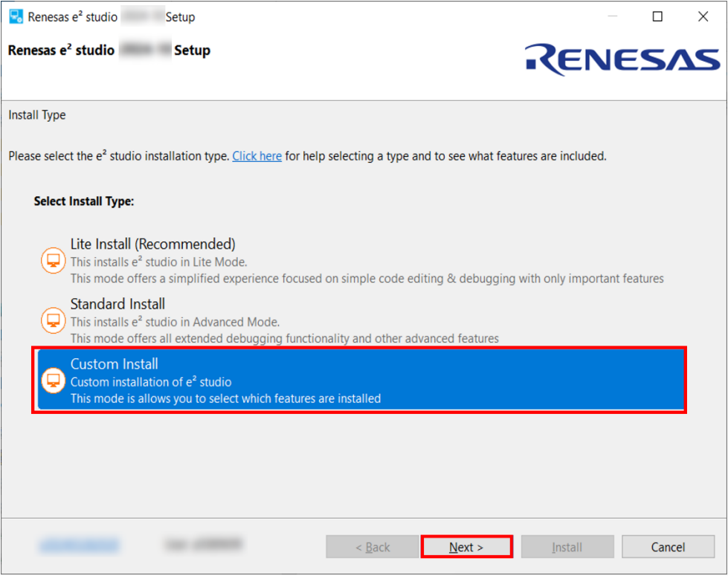Open the 'Click here' help link
728x576 pixels.
[257, 156]
